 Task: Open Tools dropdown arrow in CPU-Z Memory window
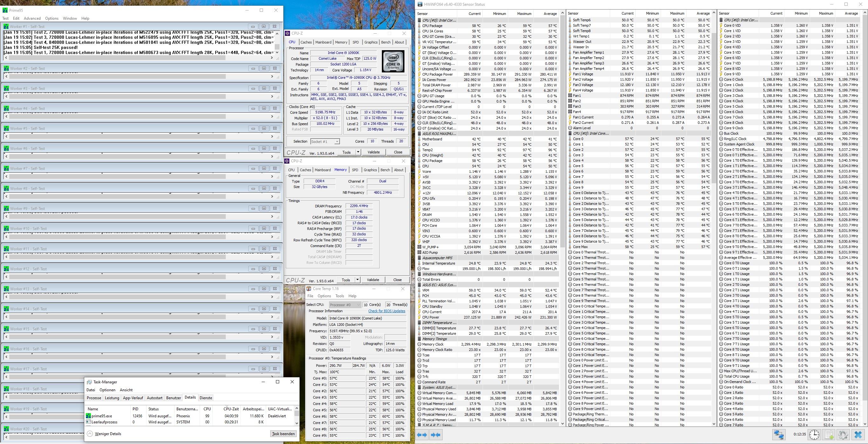(x=357, y=280)
